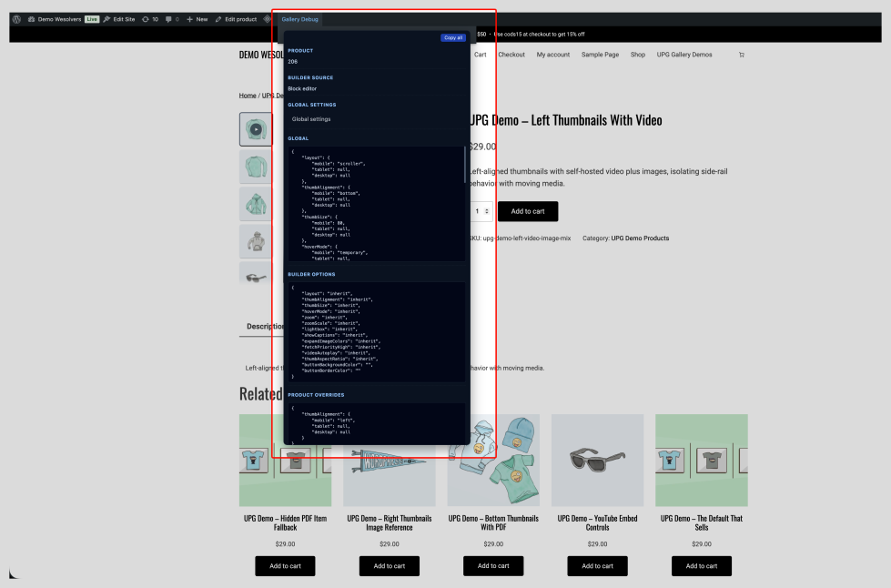Click the green Live status badge
This screenshot has height=588, width=891.
coord(92,19)
